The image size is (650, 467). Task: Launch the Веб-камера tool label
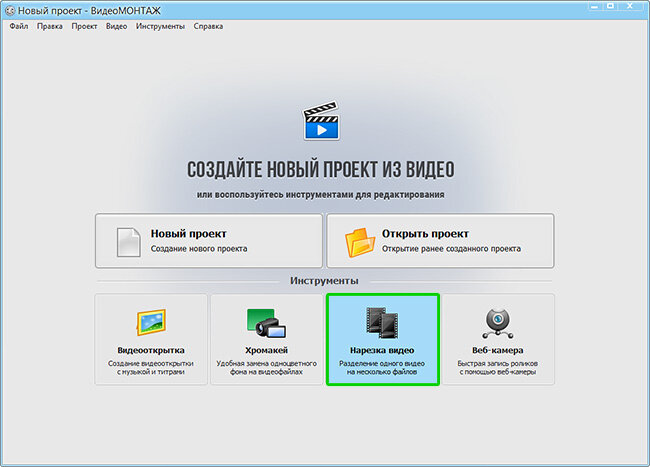click(497, 350)
